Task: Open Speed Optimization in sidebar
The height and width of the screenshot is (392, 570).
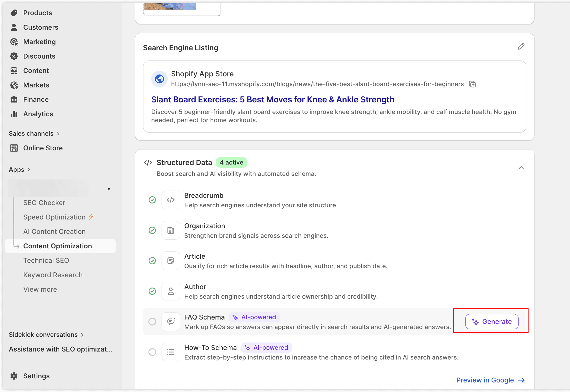Action: [54, 217]
